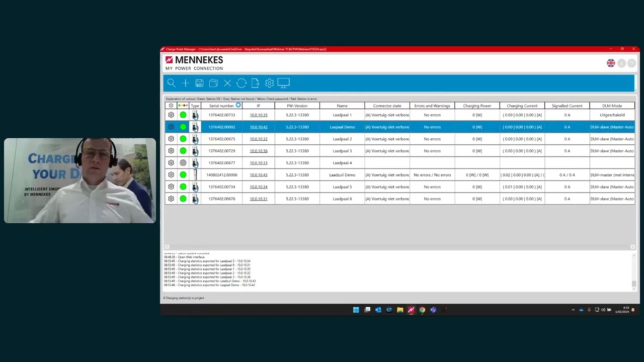The width and height of the screenshot is (644, 362).
Task: Sort by FW-Version column header
Action: point(297,106)
